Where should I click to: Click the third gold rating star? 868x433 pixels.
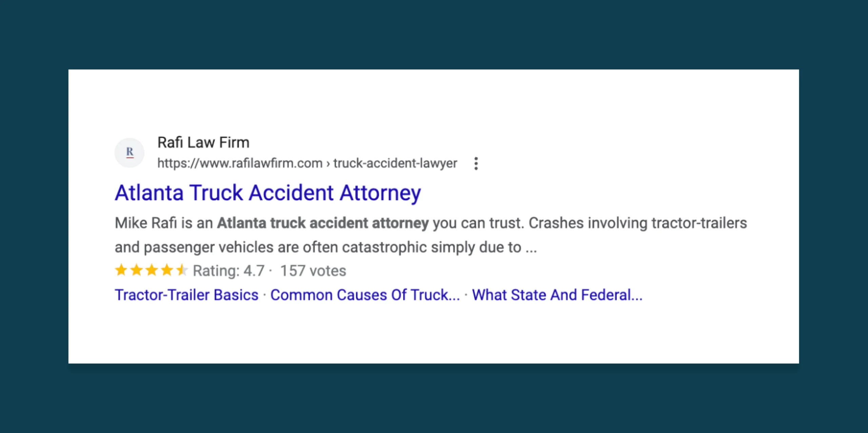(152, 270)
